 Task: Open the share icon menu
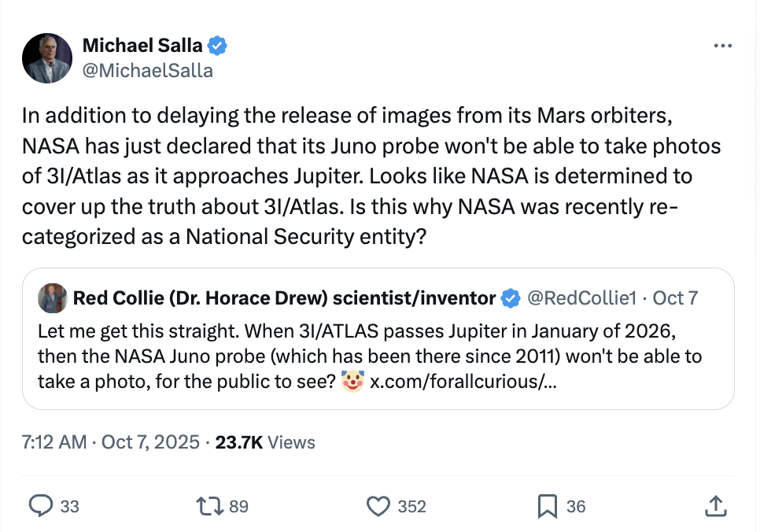[x=715, y=506]
